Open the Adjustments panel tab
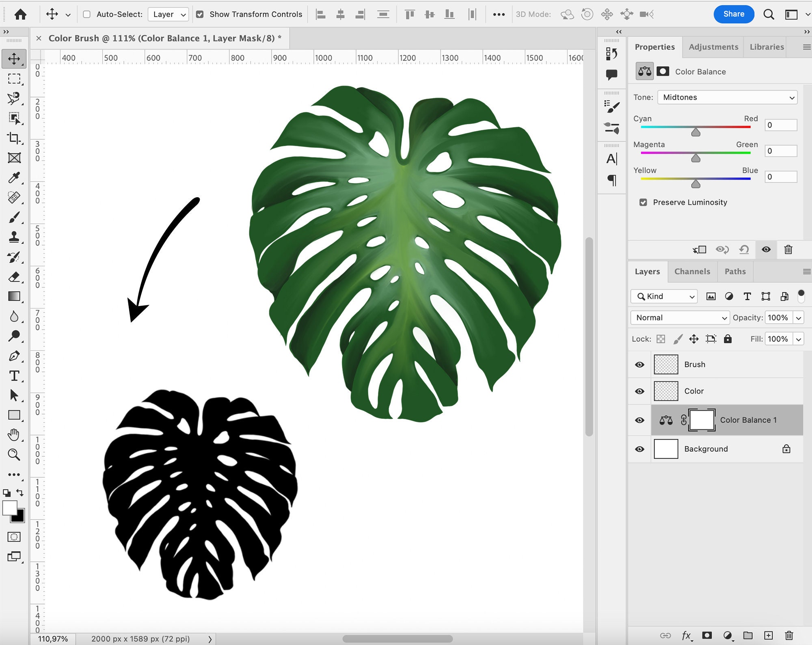812x645 pixels. (x=713, y=47)
